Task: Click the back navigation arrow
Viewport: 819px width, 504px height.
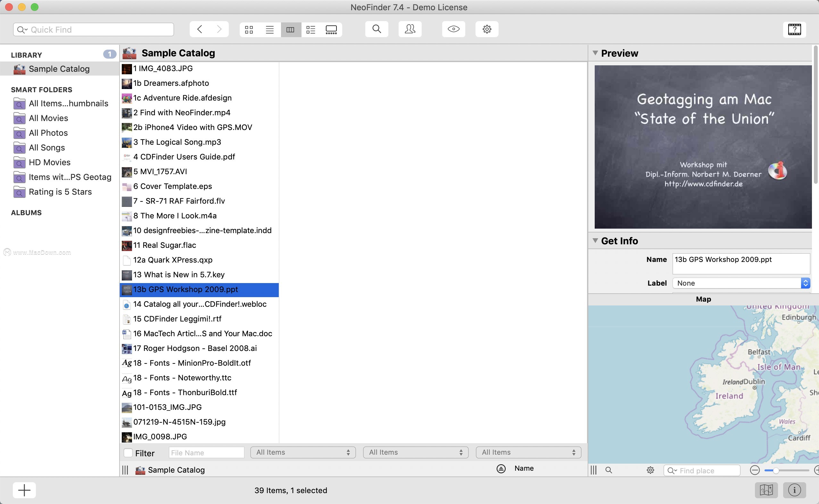Action: point(199,29)
